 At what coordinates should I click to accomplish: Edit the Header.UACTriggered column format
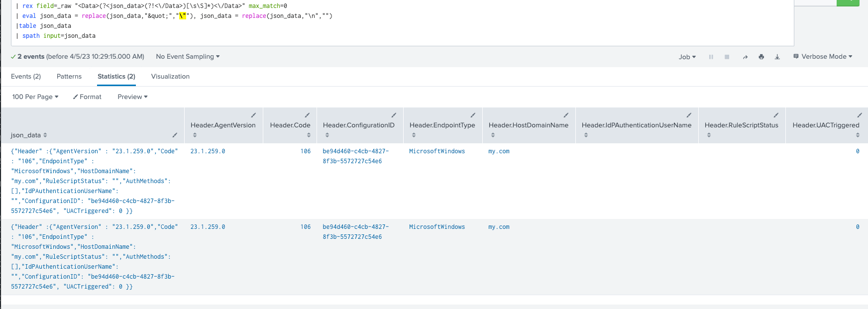860,115
